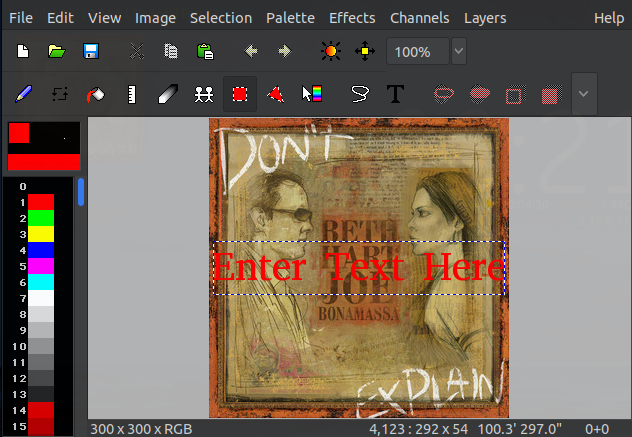Open the Selection menu

(x=221, y=18)
